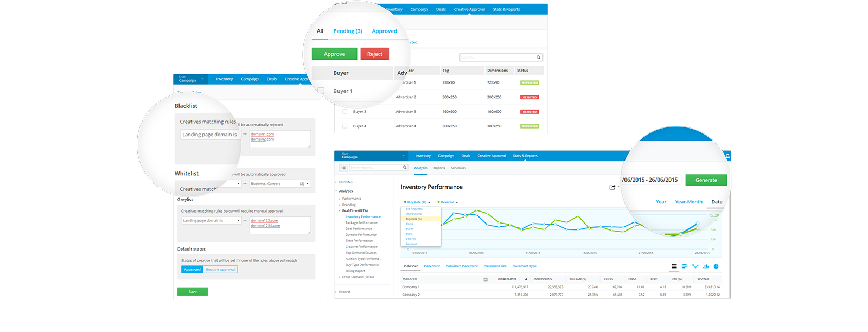Select the column bar chart view icon
The image size is (868, 332).
[706, 266]
